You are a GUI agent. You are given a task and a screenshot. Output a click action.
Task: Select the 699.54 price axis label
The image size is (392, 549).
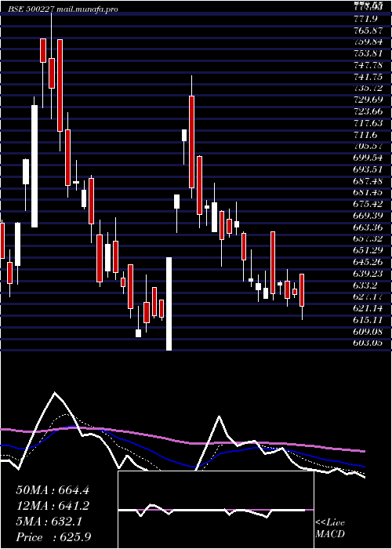[x=368, y=158]
